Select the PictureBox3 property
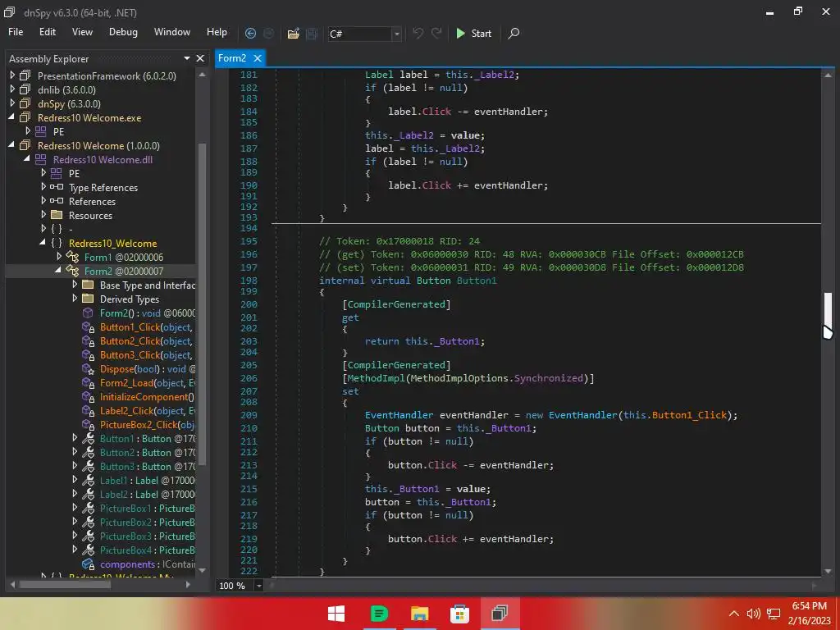 [x=148, y=536]
